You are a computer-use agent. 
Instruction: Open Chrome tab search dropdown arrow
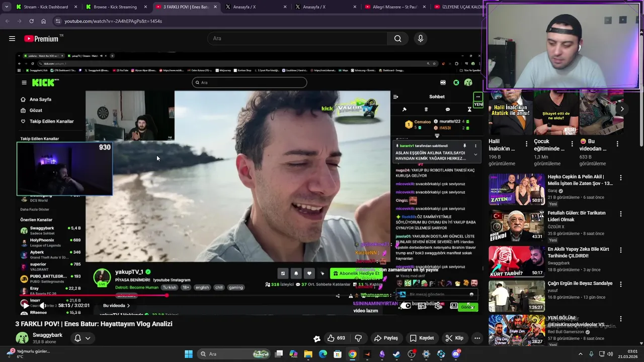click(7, 7)
